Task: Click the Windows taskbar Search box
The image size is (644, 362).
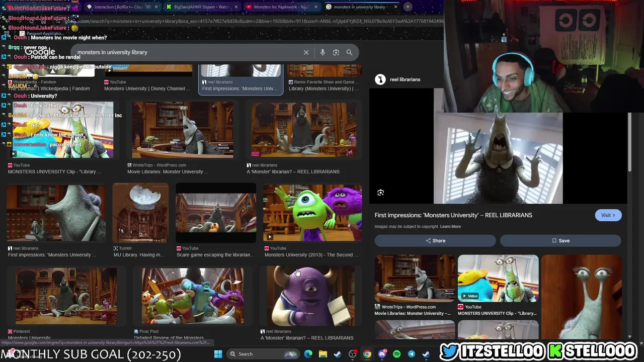Action: point(263,354)
